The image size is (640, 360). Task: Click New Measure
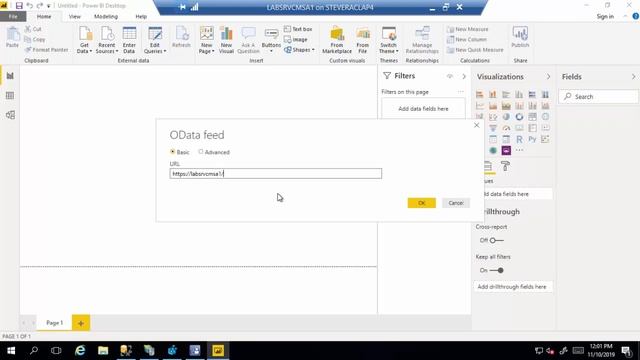[467, 29]
